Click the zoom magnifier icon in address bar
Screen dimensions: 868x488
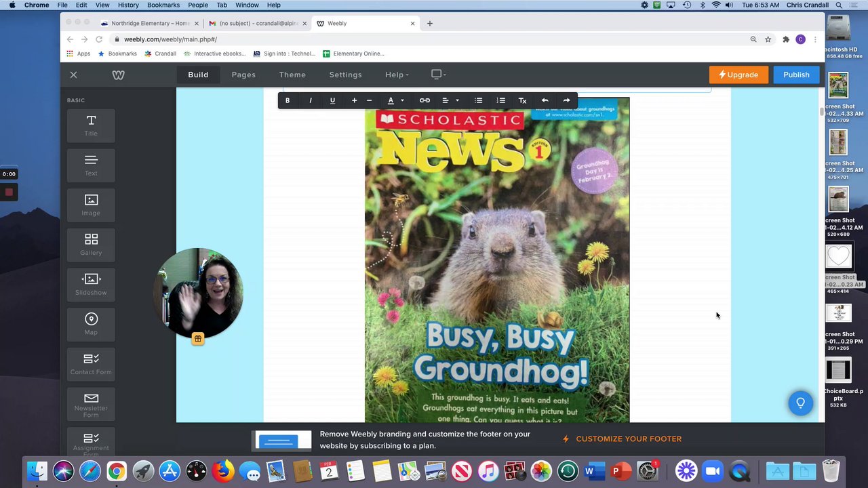[x=753, y=39]
